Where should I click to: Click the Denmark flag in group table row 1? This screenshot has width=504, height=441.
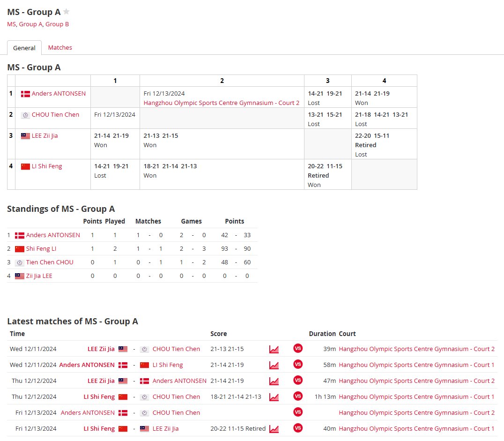click(25, 94)
